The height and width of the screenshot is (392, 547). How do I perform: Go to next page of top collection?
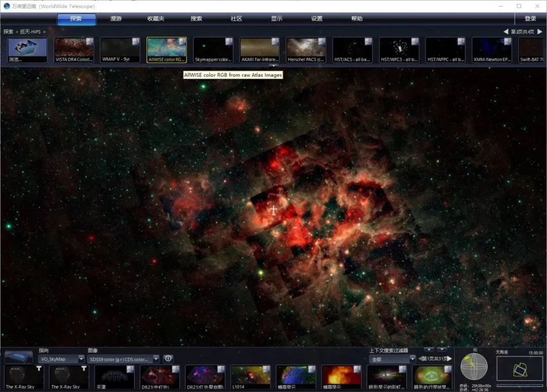coord(539,32)
